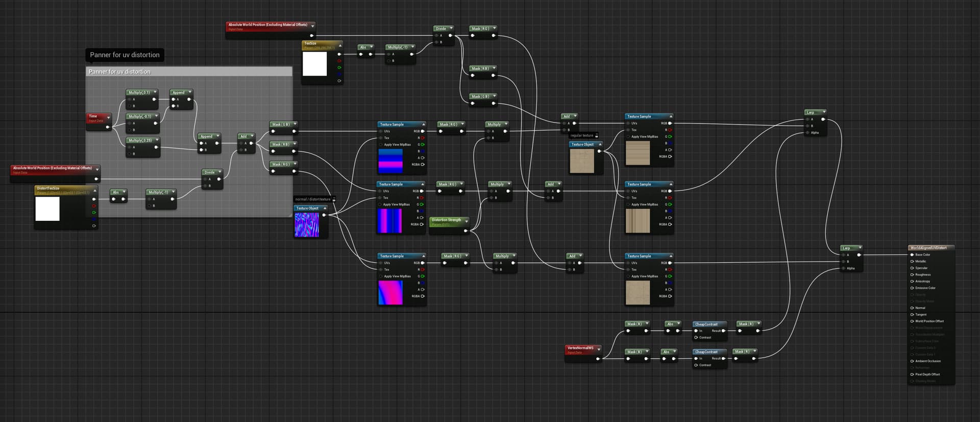This screenshot has width=980, height=422.
Task: Click the Roughness pin on WorldAlignedUVDistort
Action: (x=912, y=274)
